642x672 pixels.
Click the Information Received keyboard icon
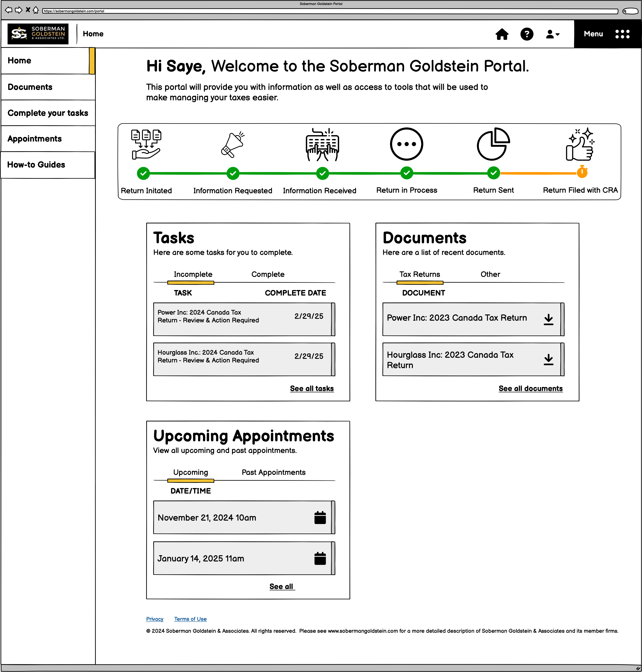click(322, 144)
